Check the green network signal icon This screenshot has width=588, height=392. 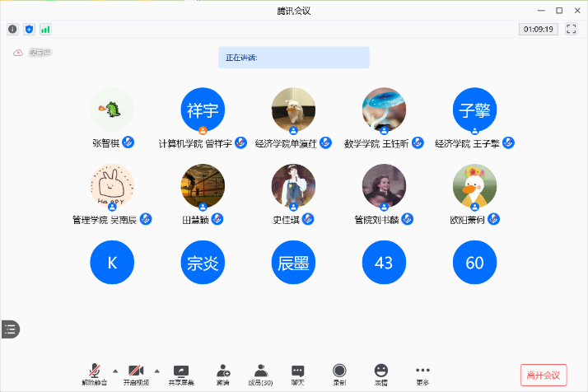pos(46,29)
